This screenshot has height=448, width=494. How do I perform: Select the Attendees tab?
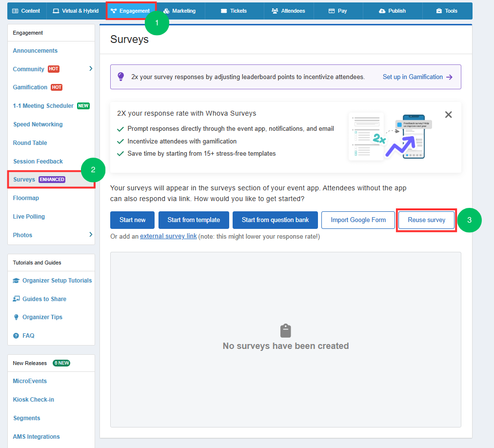(289, 11)
